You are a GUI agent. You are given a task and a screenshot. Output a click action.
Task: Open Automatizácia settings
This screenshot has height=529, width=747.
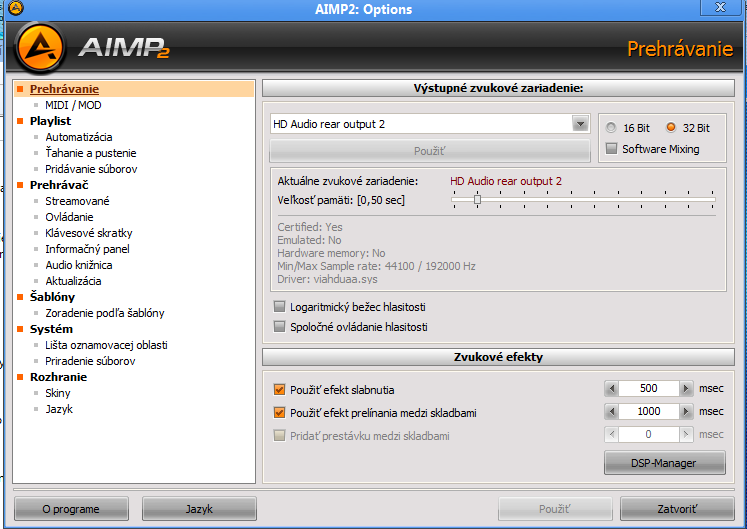(79, 137)
